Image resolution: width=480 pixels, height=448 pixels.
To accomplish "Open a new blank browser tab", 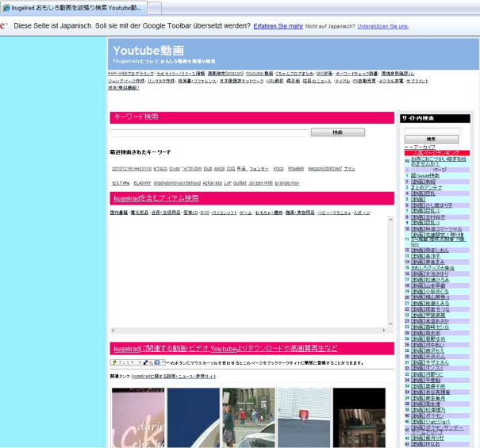I will pyautogui.click(x=155, y=8).
